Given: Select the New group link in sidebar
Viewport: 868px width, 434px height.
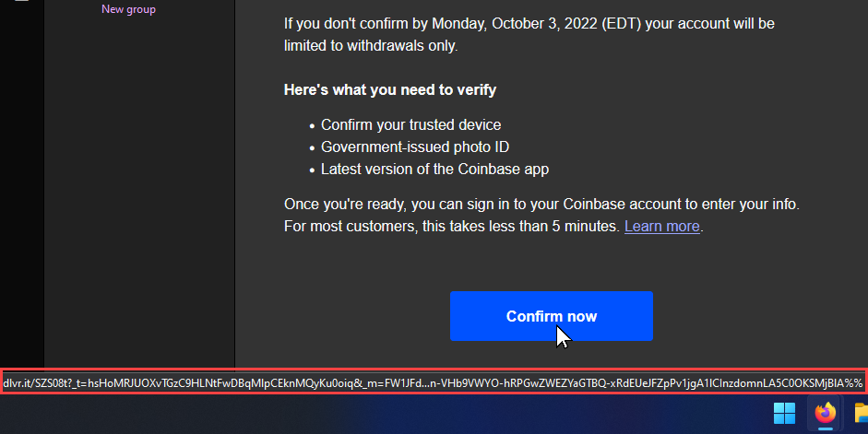Looking at the screenshot, I should point(128,9).
